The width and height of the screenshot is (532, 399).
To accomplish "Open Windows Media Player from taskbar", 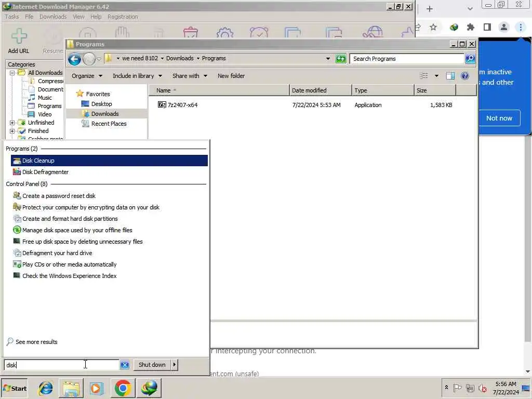I will pos(96,388).
